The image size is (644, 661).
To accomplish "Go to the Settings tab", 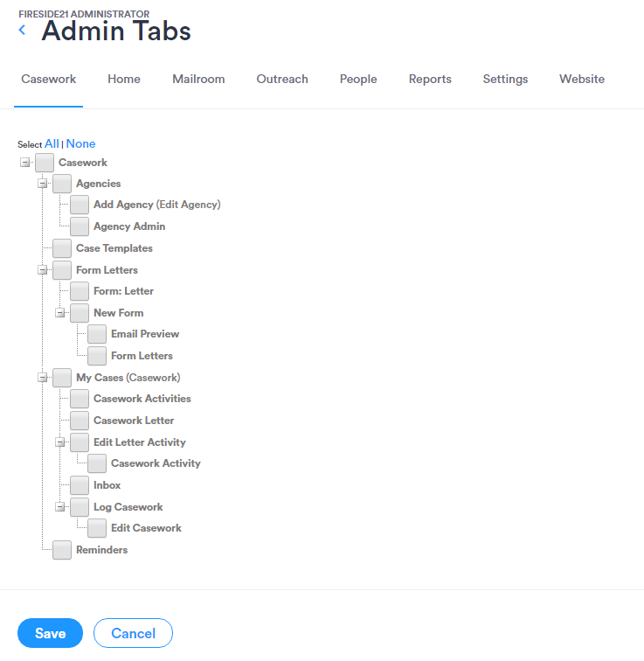I will [505, 80].
